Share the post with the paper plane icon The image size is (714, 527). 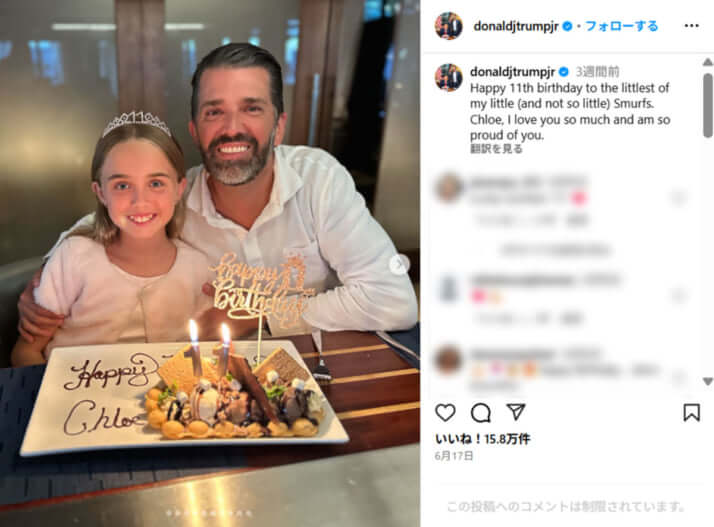[x=516, y=412]
